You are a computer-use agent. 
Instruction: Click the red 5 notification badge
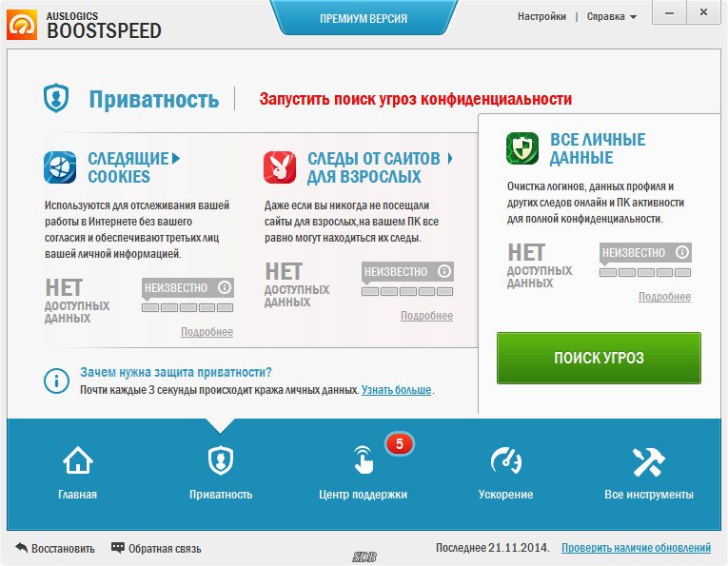[x=400, y=444]
